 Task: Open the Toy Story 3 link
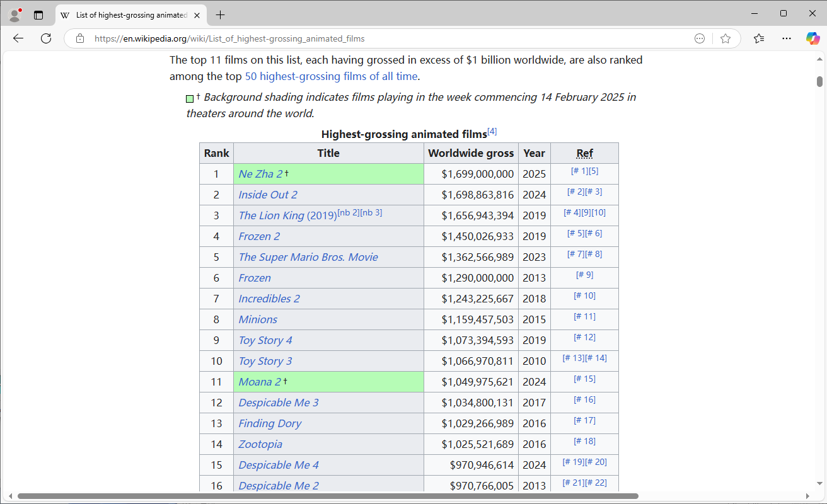point(265,361)
